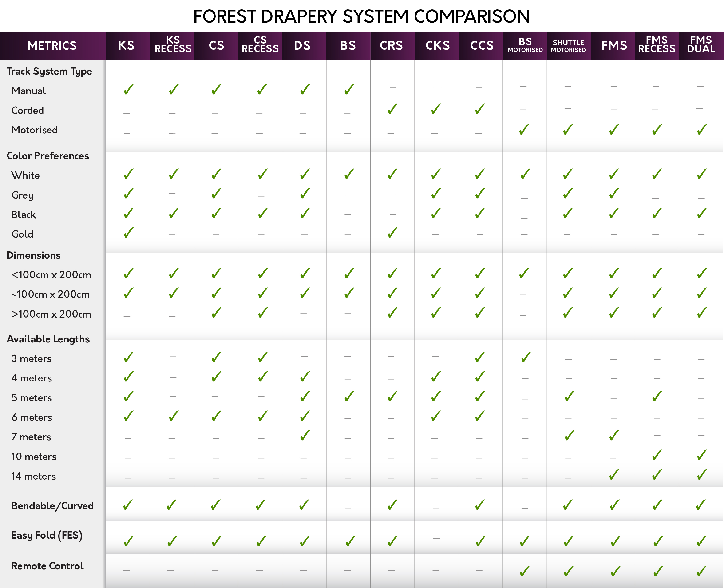The height and width of the screenshot is (588, 724).
Task: Click the FMS 14 meters checkmark
Action: 614,475
